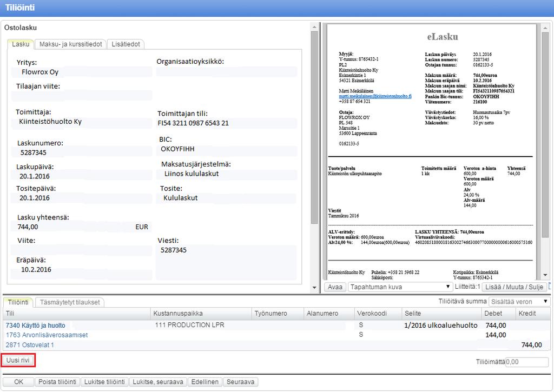Click the eLasku invoice image preview

click(431, 152)
